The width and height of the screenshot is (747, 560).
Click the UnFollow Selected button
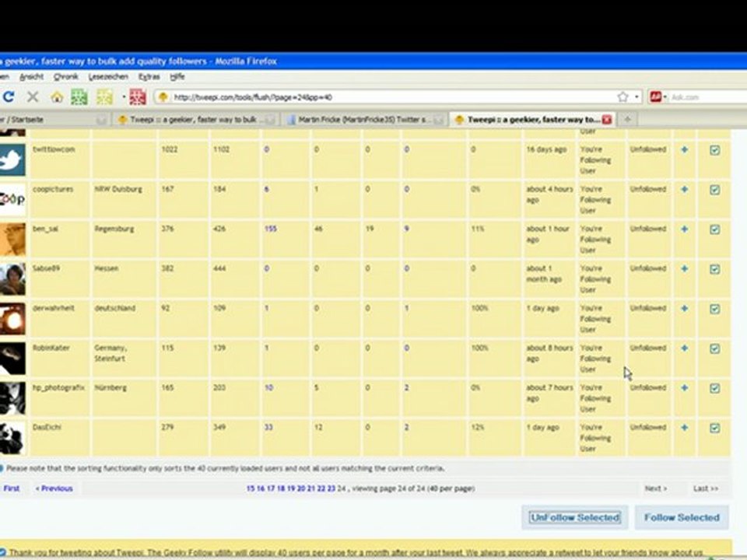tap(575, 518)
